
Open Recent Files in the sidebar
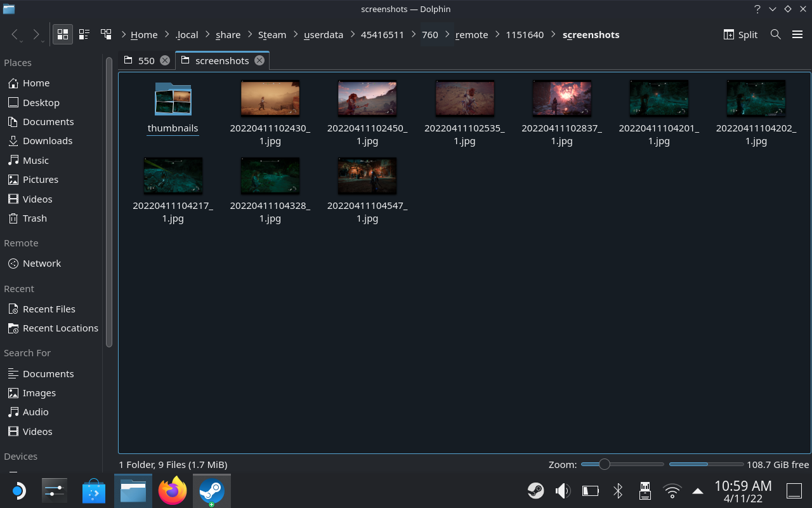(49, 309)
